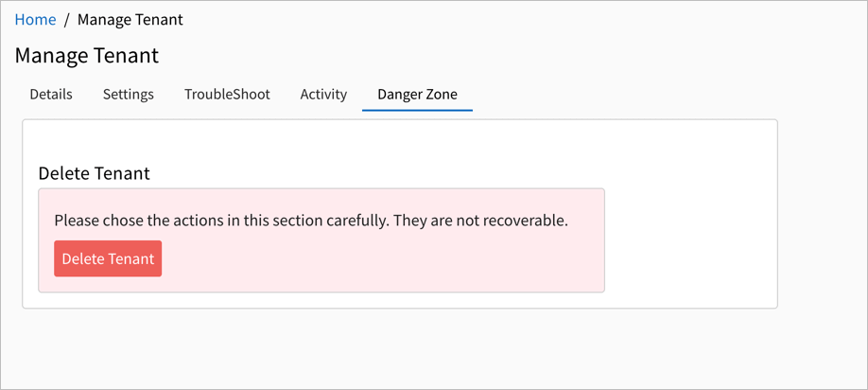Screen dimensions: 868x390
Task: Click the blue underline beneath Danger Zone
Action: pyautogui.click(x=417, y=110)
